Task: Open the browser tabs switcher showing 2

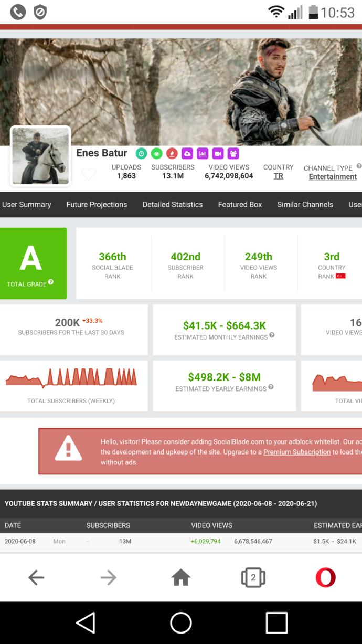Action: (253, 578)
